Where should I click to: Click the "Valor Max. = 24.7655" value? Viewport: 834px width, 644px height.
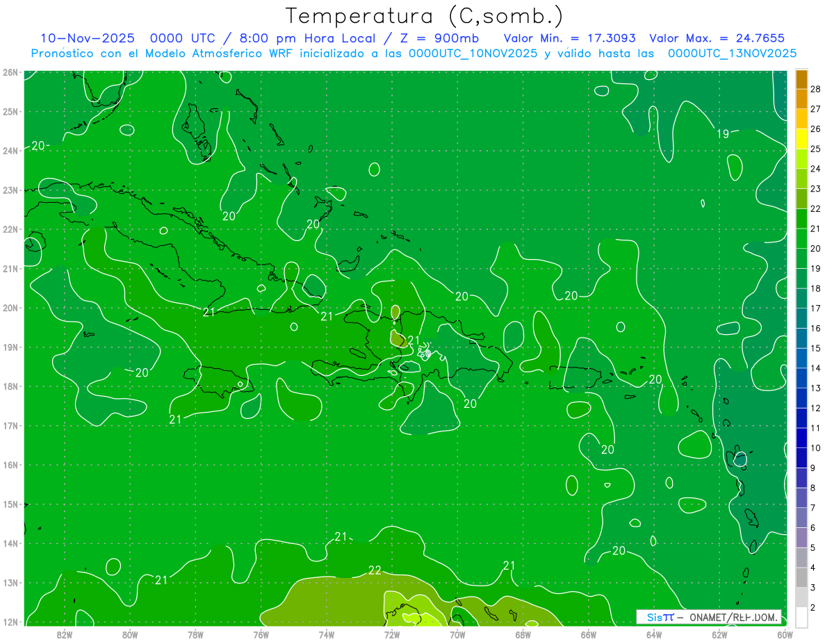tap(717, 38)
